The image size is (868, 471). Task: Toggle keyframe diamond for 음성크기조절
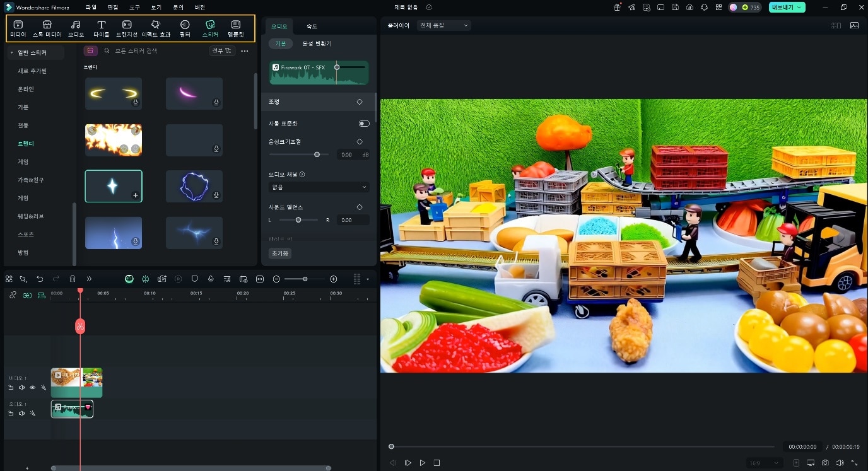click(360, 142)
